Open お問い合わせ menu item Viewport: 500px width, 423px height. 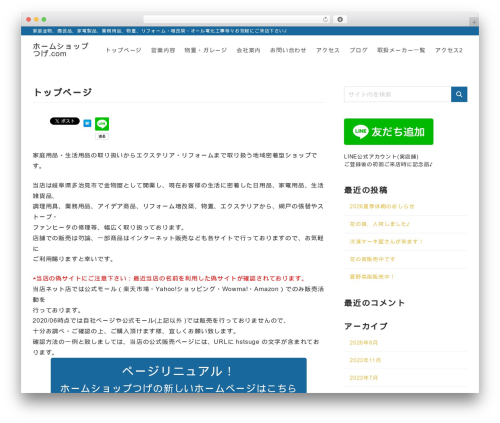coord(288,50)
